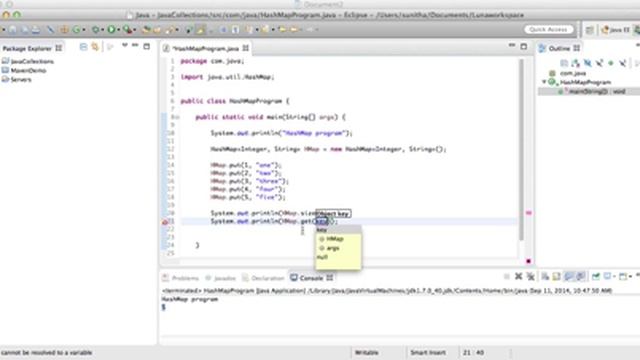This screenshot has width=640, height=360.
Task: Open the Javadoc tab
Action: (x=220, y=278)
